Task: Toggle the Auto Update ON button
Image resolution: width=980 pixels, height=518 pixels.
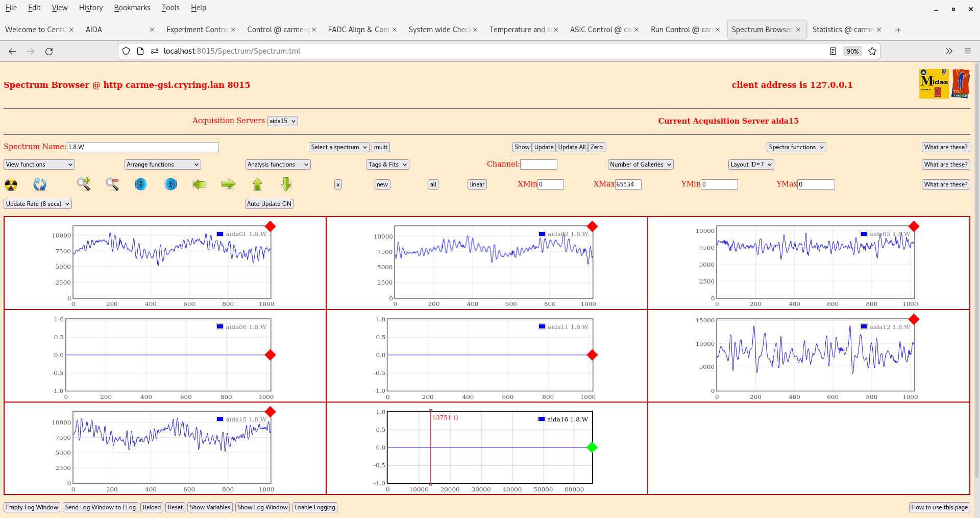Action: 269,204
